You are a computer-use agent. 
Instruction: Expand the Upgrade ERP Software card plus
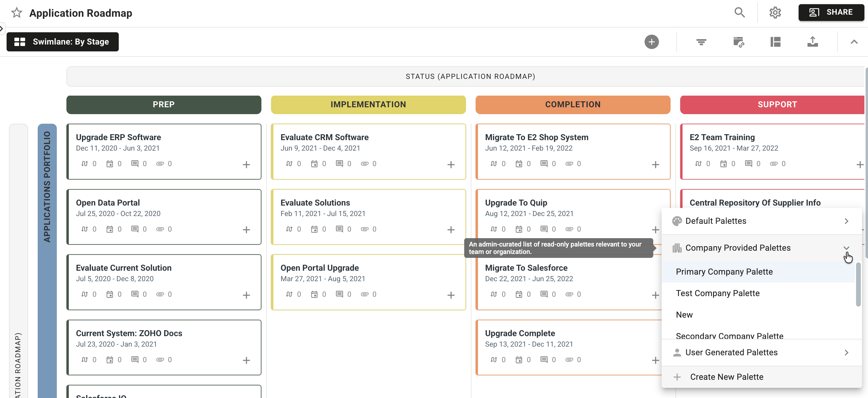coord(246,164)
